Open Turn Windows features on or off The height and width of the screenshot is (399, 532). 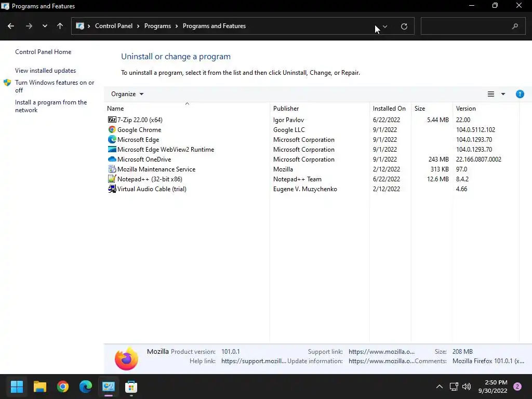(x=55, y=86)
